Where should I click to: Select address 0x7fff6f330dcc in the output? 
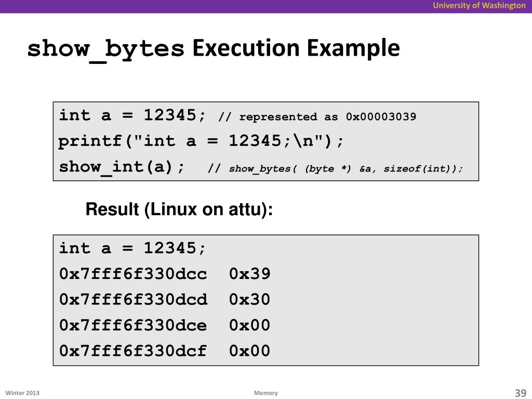[x=133, y=274]
